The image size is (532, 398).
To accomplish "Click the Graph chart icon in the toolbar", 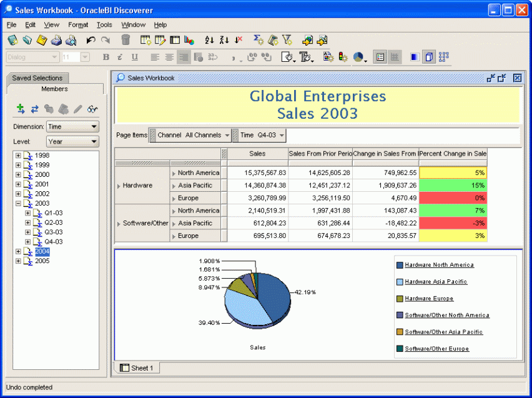I will (x=189, y=40).
